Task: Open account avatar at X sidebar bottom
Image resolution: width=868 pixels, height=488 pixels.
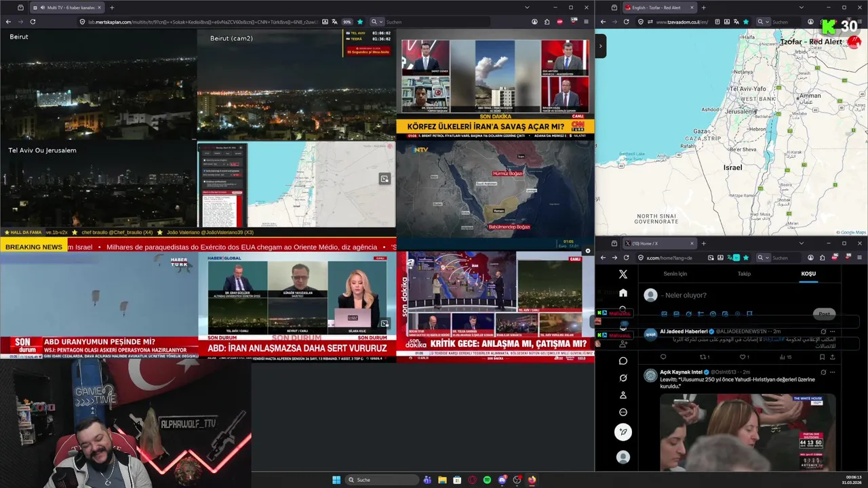Action: coord(623,457)
